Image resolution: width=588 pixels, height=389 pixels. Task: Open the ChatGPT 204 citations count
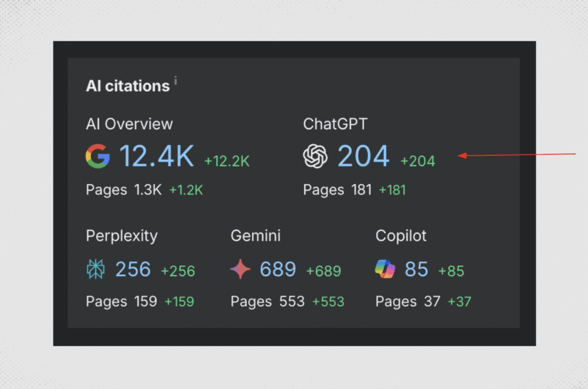(x=363, y=156)
